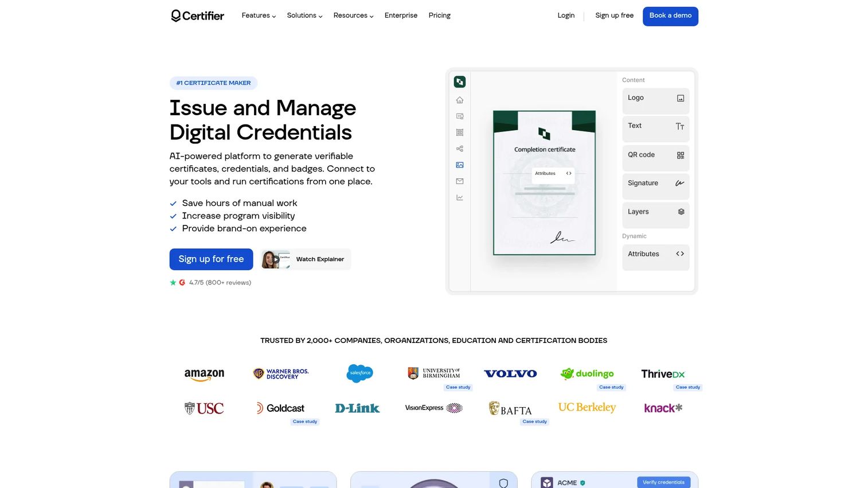Click the Duolingo logo
This screenshot has height=488, width=868.
pos(587,374)
